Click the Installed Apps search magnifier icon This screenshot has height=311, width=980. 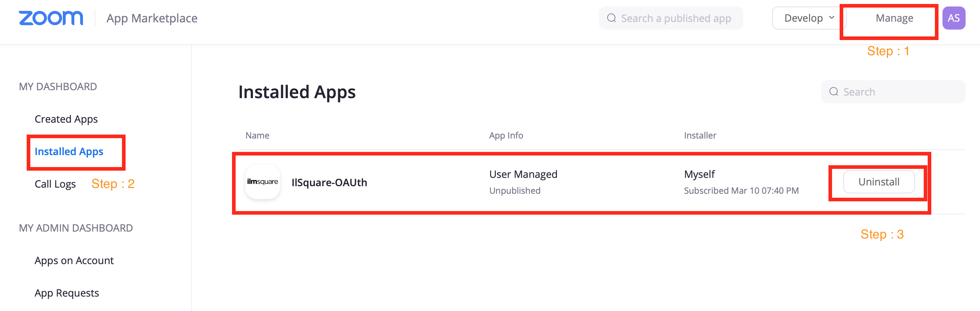click(834, 92)
